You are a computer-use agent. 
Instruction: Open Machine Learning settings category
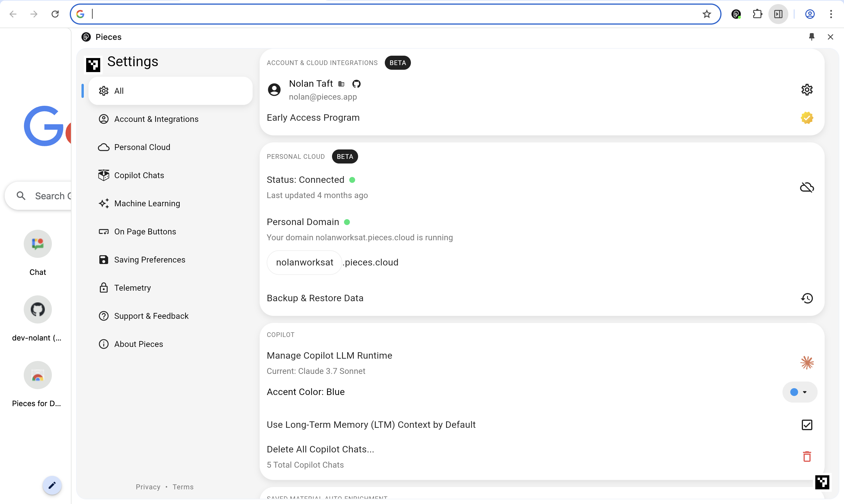[x=171, y=203]
